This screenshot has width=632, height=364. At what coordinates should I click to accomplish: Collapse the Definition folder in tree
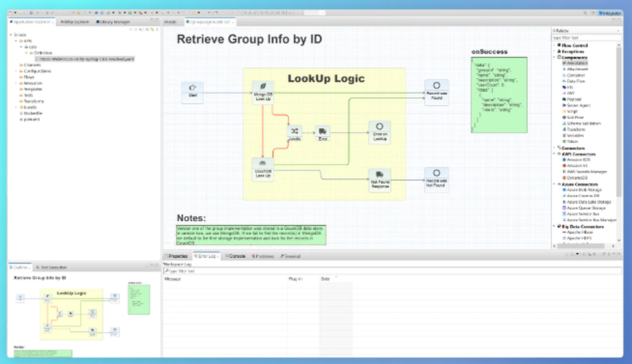point(27,53)
